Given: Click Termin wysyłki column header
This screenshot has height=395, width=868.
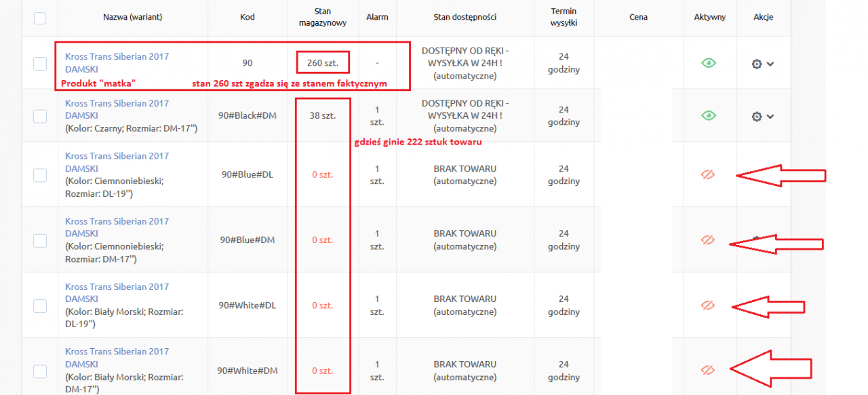Looking at the screenshot, I should (x=564, y=17).
